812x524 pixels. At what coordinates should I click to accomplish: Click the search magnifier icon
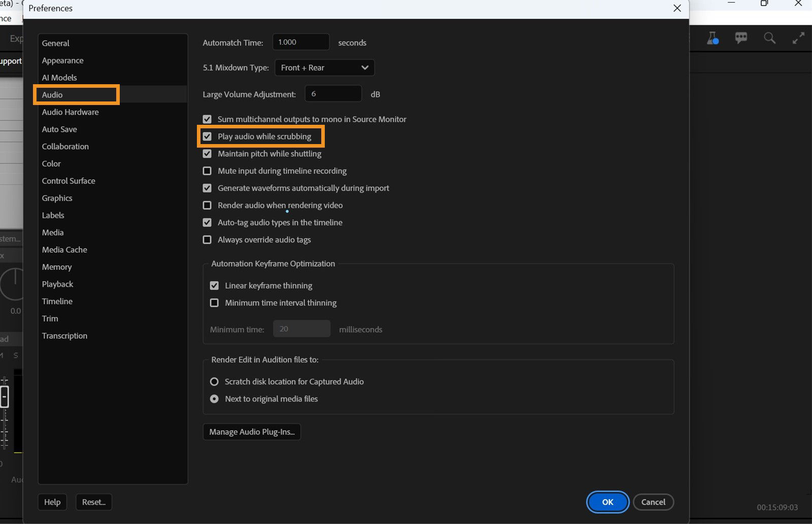[769, 38]
